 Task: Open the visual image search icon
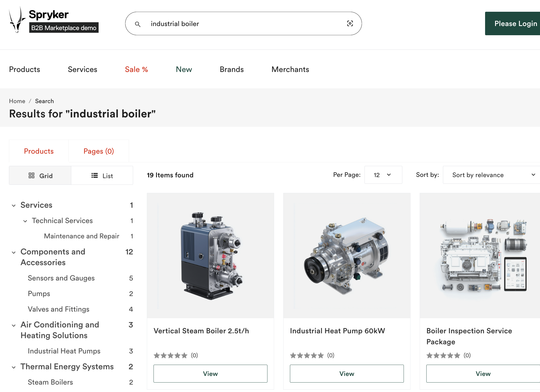tap(350, 23)
